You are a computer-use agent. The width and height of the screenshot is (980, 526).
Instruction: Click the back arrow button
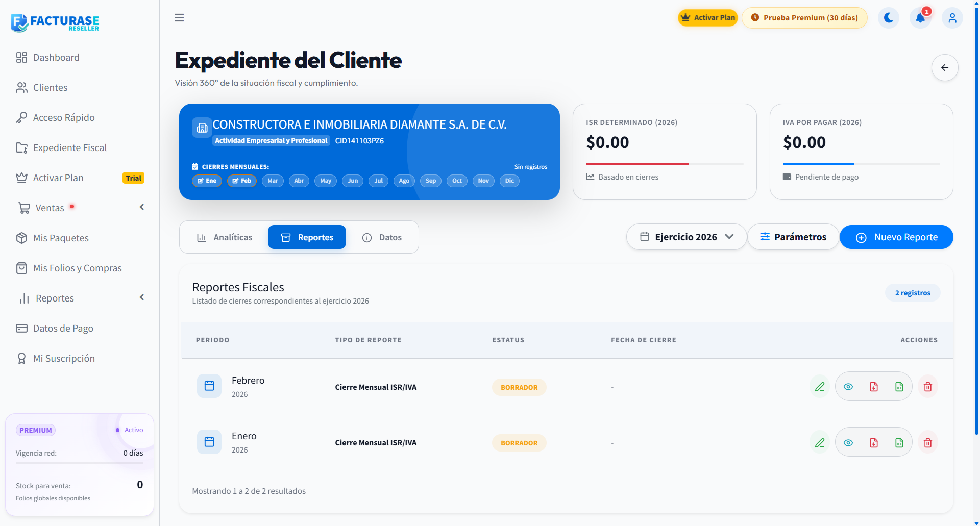click(945, 68)
